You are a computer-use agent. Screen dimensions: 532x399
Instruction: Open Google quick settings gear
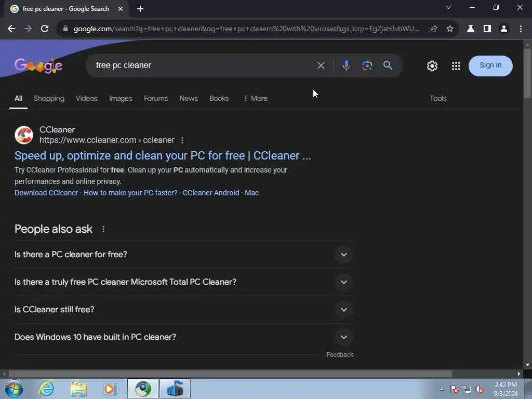click(432, 66)
